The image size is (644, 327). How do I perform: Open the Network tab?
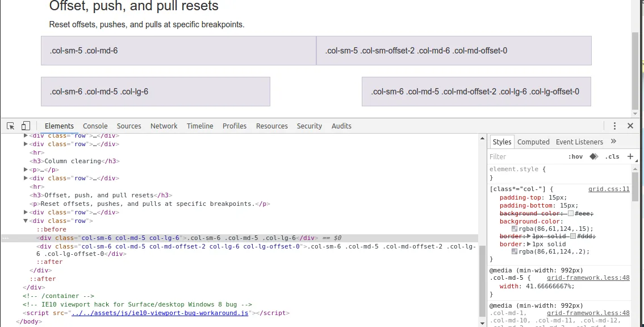point(164,126)
